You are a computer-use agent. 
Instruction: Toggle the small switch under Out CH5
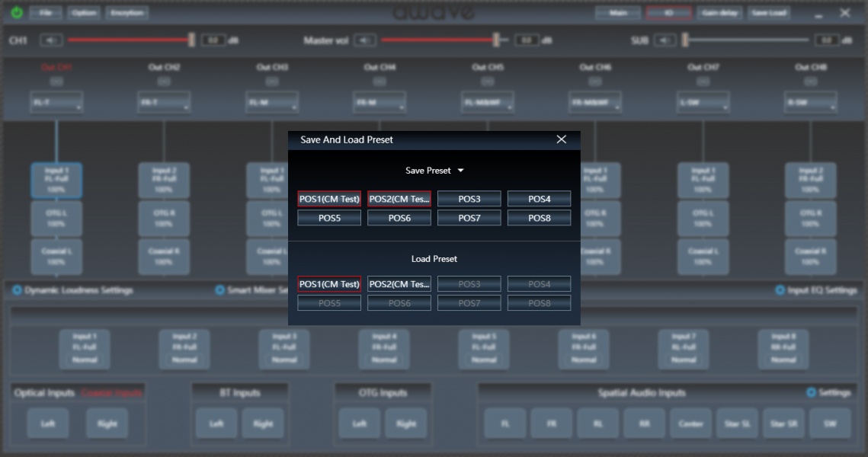tap(487, 81)
